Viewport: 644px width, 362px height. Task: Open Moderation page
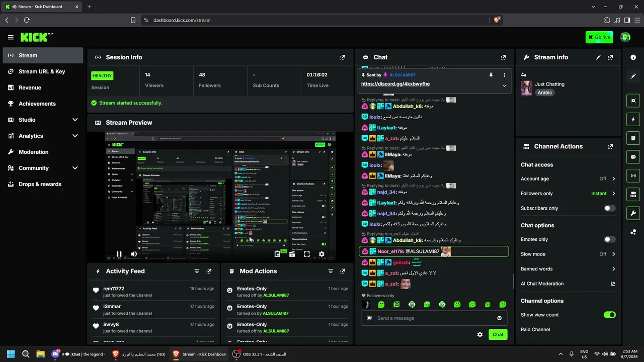(x=43, y=152)
